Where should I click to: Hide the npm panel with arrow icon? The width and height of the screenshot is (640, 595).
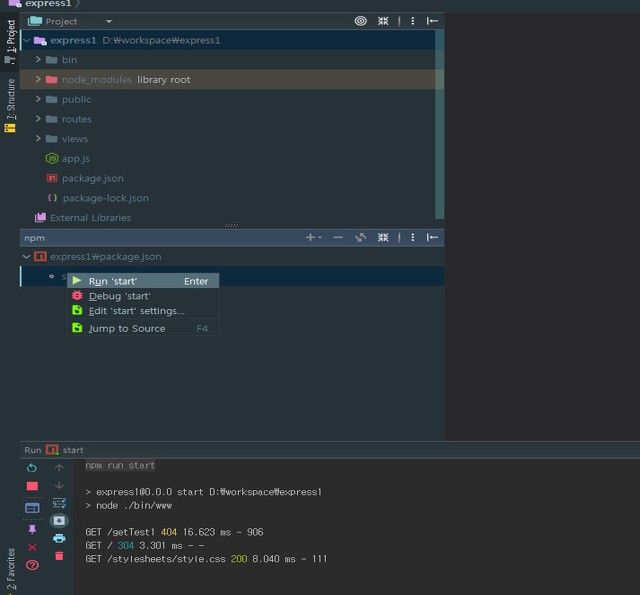432,237
